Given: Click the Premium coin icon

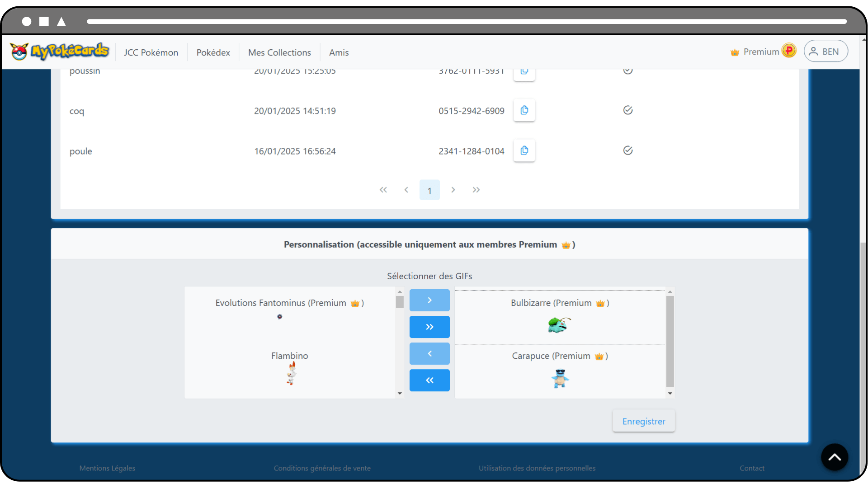Looking at the screenshot, I should click(789, 51).
